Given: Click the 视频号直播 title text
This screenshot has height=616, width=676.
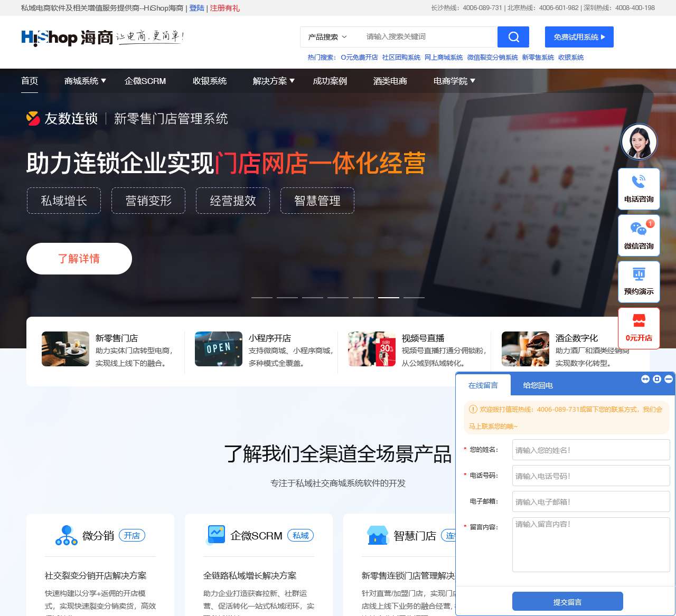Looking at the screenshot, I should 423,338.
